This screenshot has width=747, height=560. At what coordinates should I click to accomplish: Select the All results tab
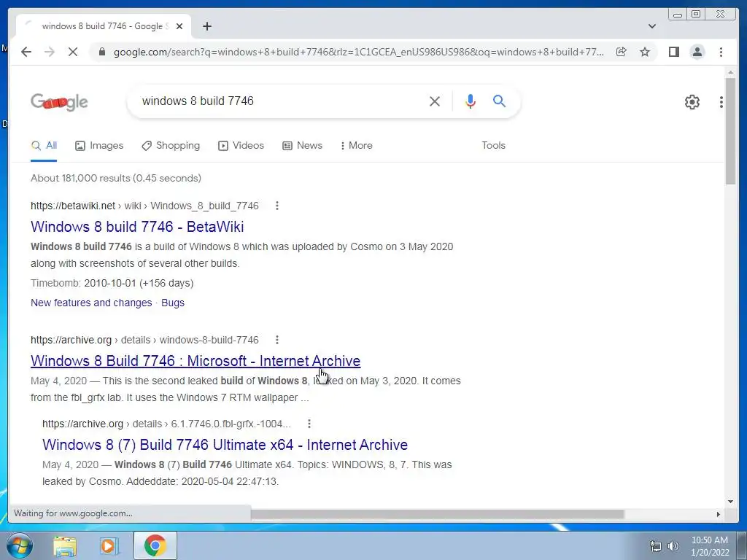pyautogui.click(x=44, y=146)
